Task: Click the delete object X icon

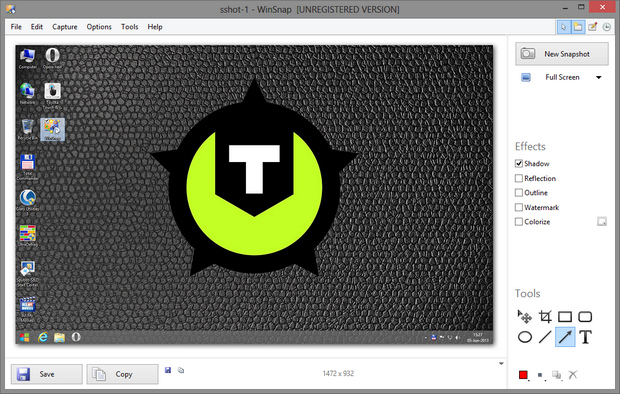Action: pos(573,374)
